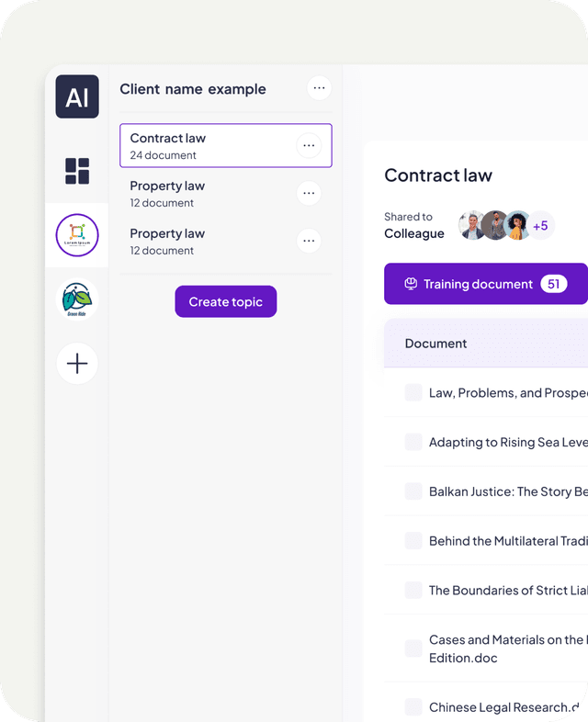Image resolution: width=588 pixels, height=722 pixels.
Task: Click the first colleague avatar
Action: point(471,226)
